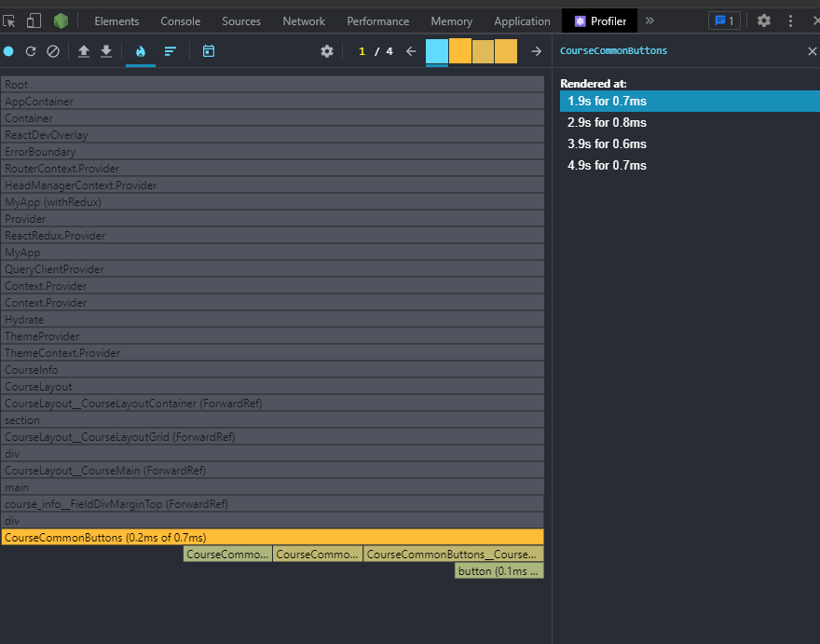Reload and start profiling

pos(31,51)
